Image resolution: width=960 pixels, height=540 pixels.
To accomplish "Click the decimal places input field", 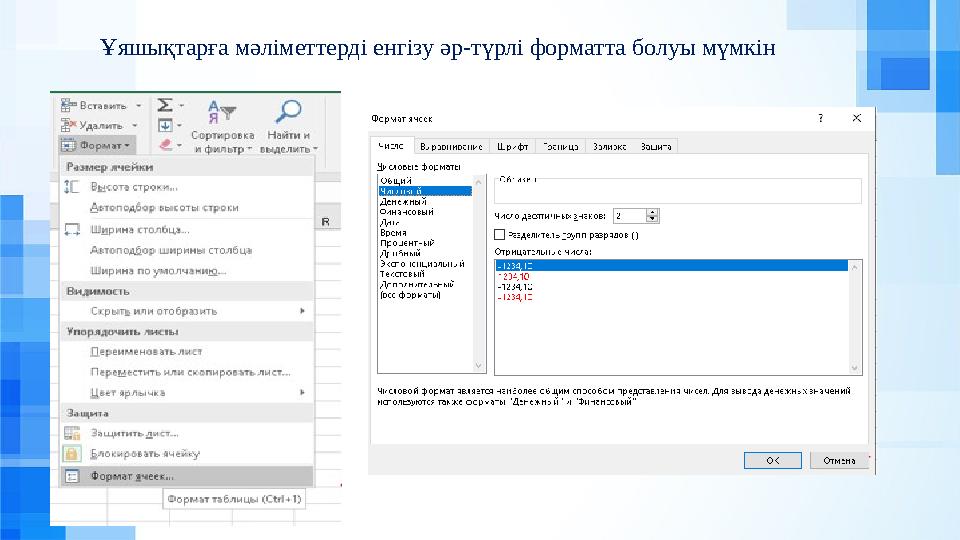I will pyautogui.click(x=629, y=216).
